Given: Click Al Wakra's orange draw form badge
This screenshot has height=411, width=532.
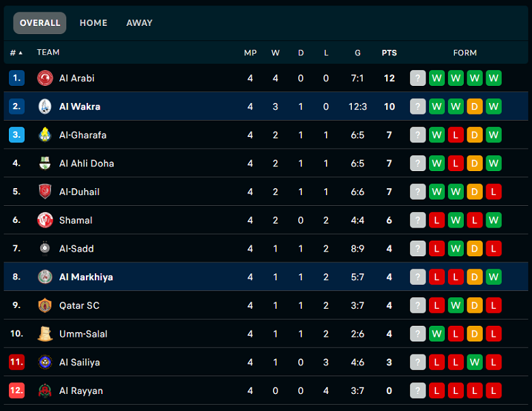Looking at the screenshot, I should tap(474, 106).
